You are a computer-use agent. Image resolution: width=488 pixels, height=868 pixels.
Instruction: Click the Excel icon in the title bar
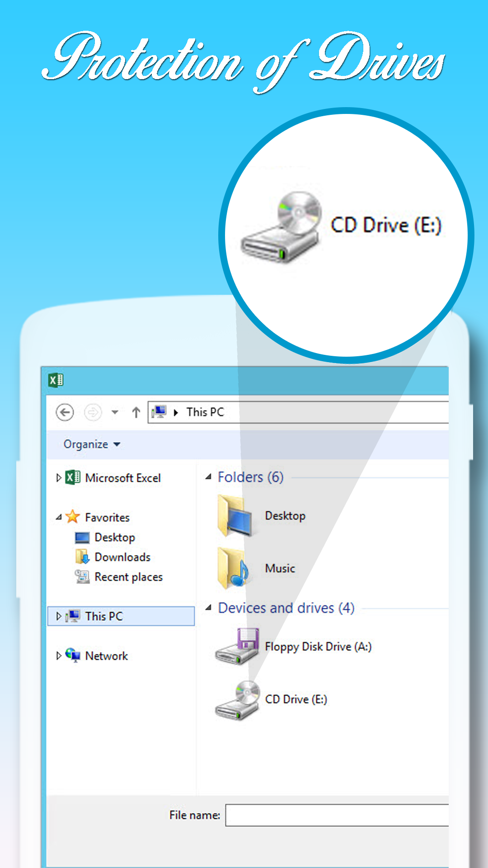click(x=56, y=380)
